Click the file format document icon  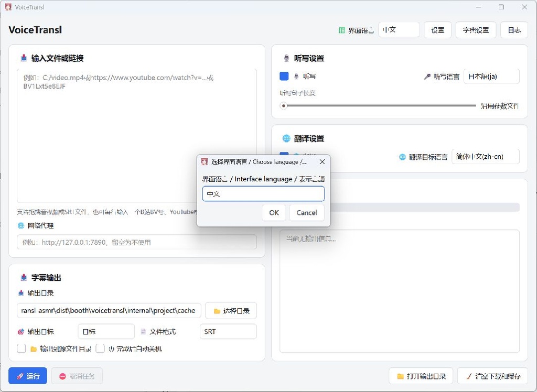[143, 331]
